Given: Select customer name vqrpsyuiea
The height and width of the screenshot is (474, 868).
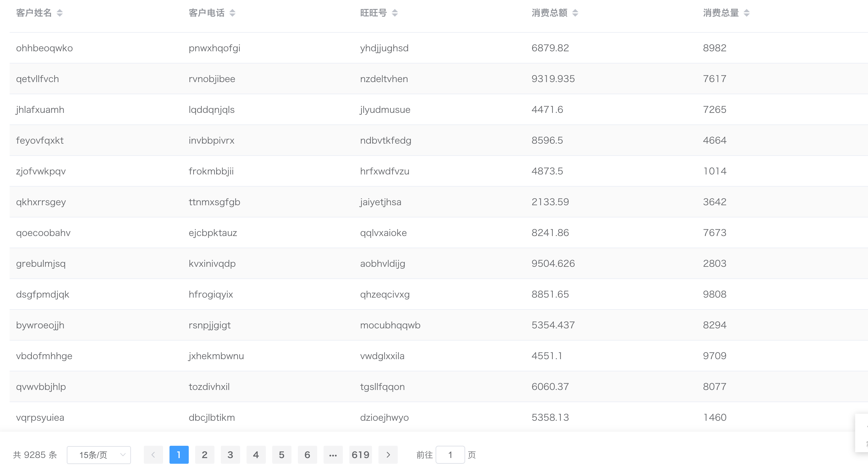Looking at the screenshot, I should (40, 418).
